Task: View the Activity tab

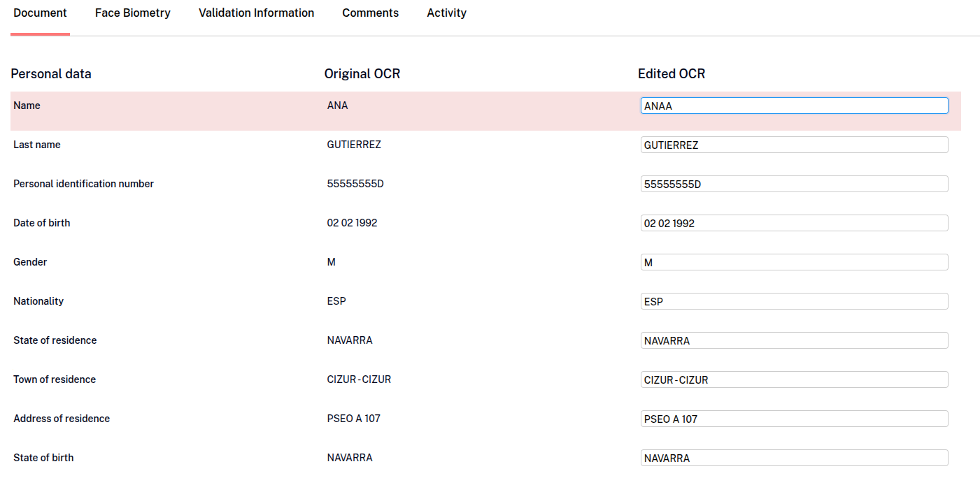Action: click(x=446, y=13)
